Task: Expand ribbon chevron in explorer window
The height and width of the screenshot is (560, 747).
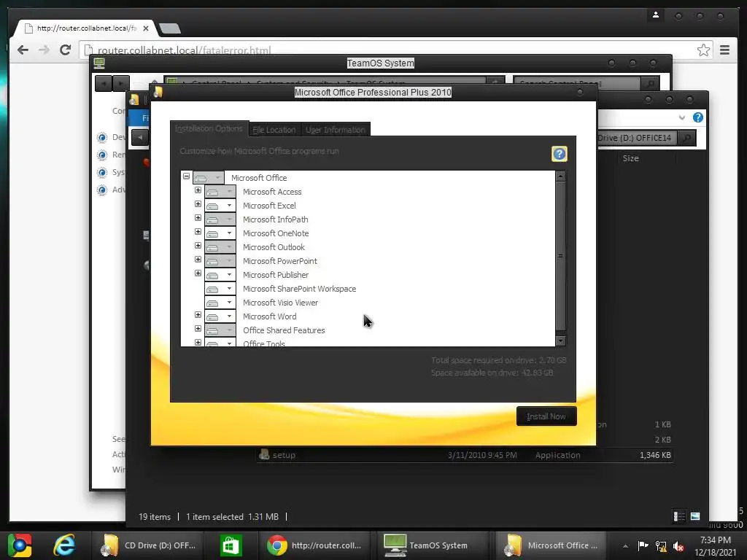Action: click(682, 117)
